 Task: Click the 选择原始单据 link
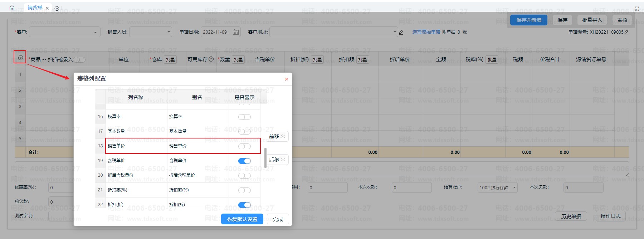pyautogui.click(x=426, y=32)
